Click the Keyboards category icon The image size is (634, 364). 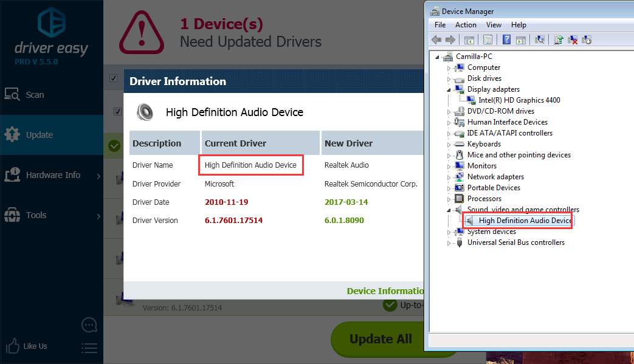click(x=459, y=144)
